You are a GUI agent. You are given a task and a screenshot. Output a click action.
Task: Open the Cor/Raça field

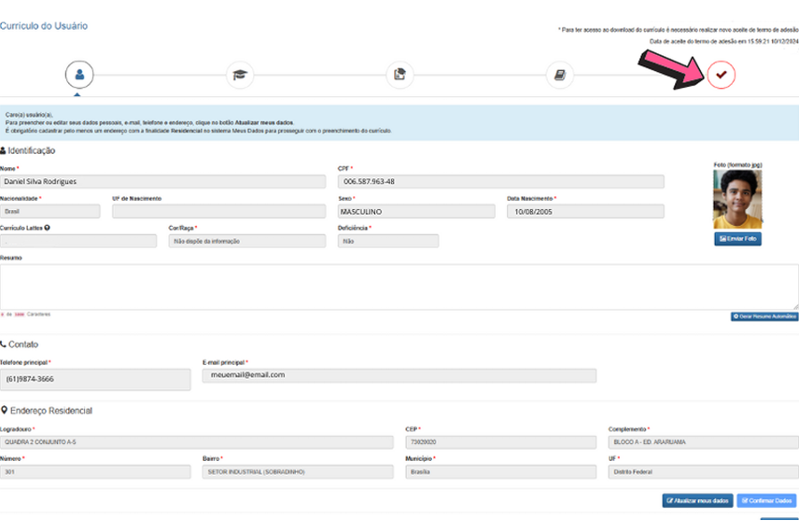click(x=246, y=241)
